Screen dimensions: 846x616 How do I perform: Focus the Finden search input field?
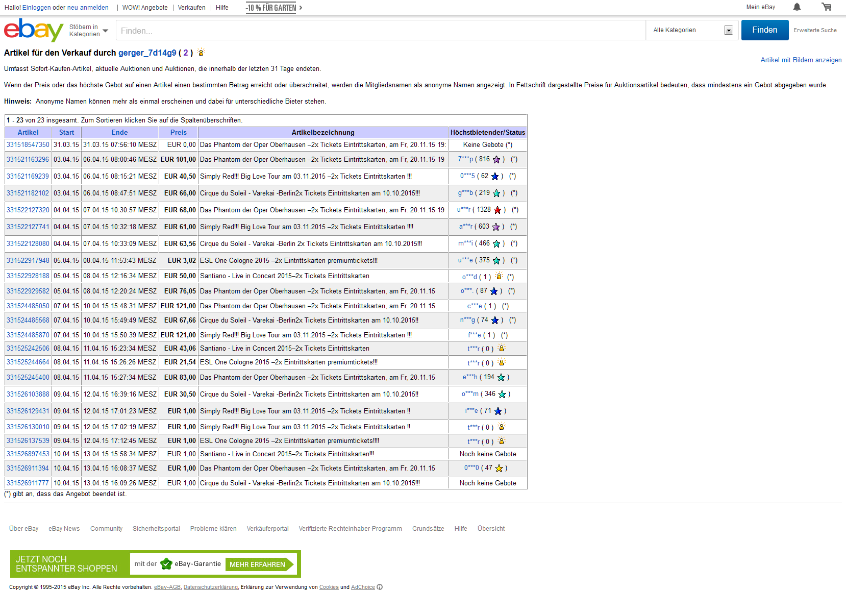[x=381, y=31]
